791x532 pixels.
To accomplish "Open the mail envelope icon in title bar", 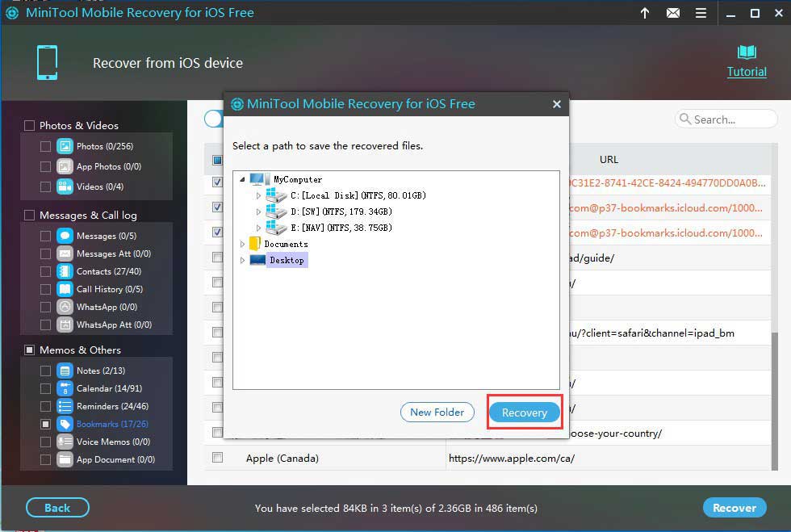I will (x=673, y=13).
